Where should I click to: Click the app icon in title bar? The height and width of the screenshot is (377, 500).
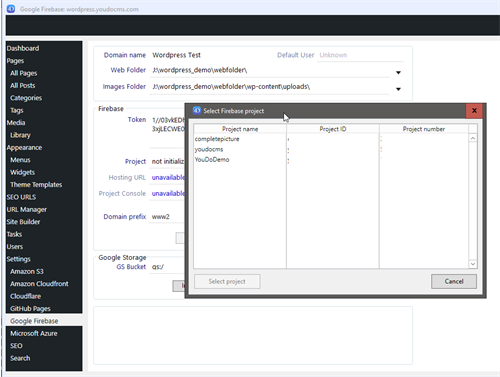click(11, 9)
